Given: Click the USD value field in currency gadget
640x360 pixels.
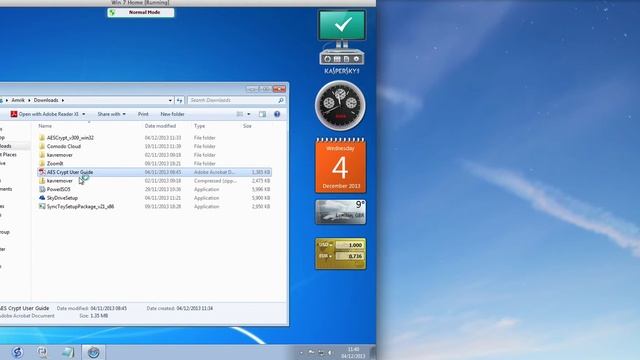Looking at the screenshot, I should pyautogui.click(x=350, y=245).
